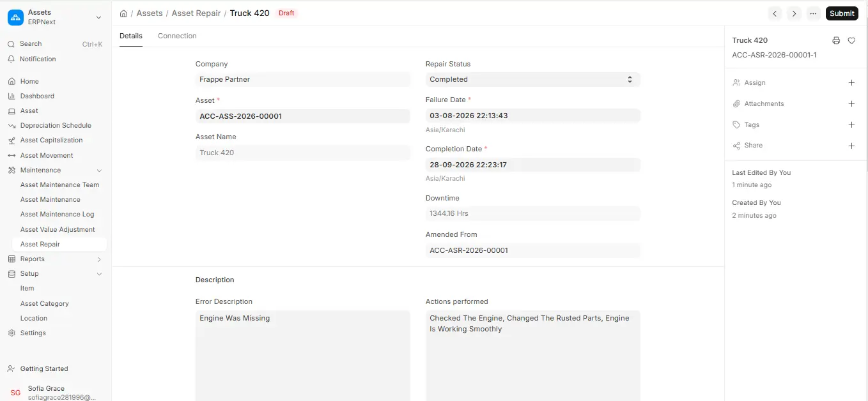This screenshot has height=401, width=868.
Task: Click the Depreciation Schedule icon
Action: pos(11,125)
